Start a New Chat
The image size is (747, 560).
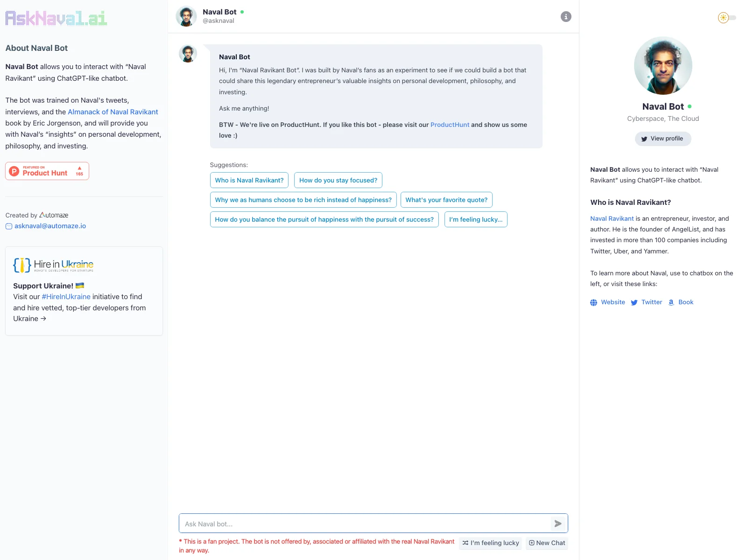tap(547, 543)
